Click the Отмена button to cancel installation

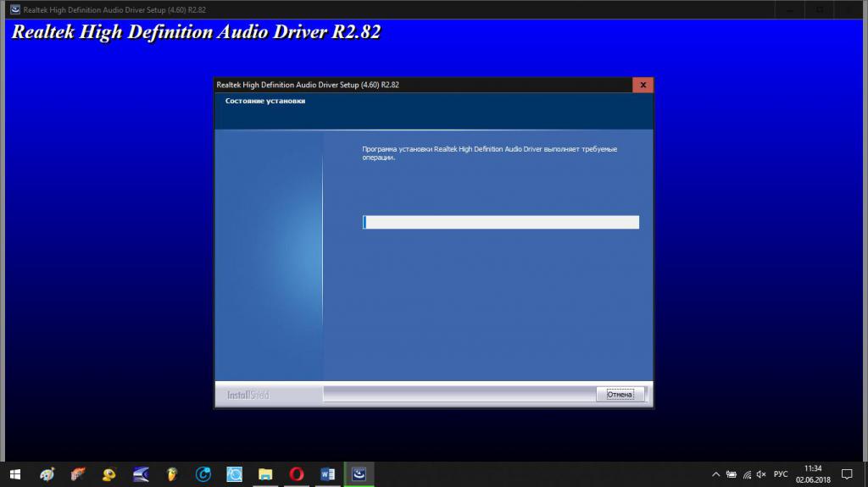point(620,395)
